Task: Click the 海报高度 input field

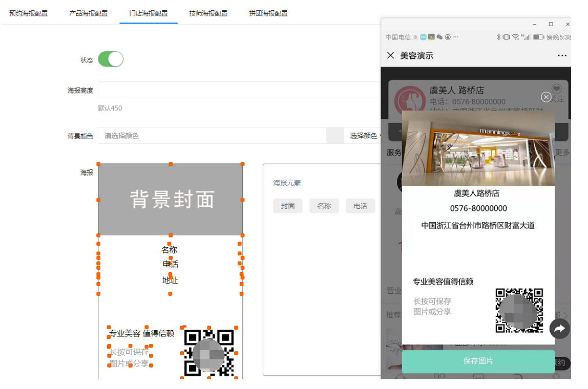Action: point(239,90)
